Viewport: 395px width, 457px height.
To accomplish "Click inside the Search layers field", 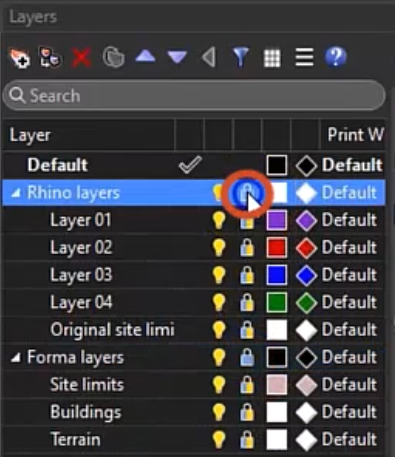I will [x=194, y=96].
